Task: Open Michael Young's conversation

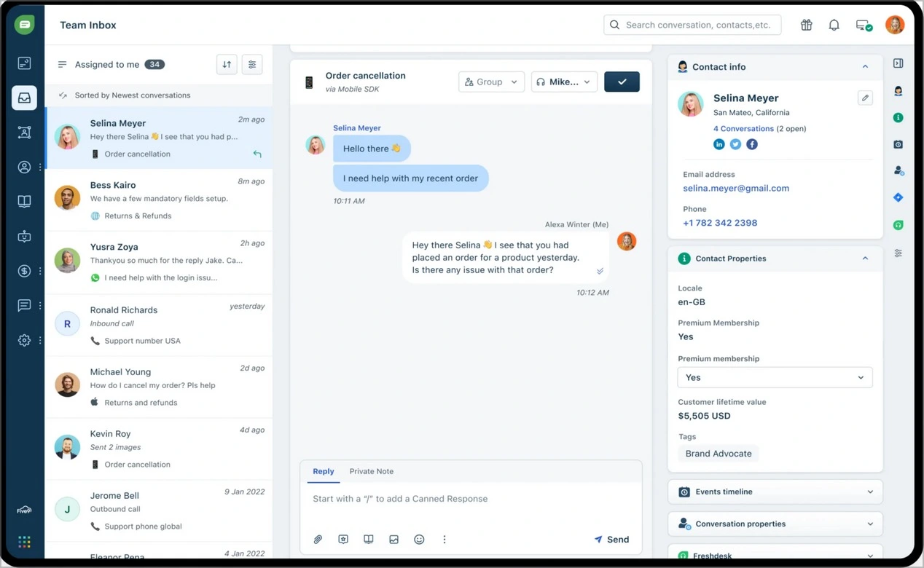Action: tap(159, 387)
